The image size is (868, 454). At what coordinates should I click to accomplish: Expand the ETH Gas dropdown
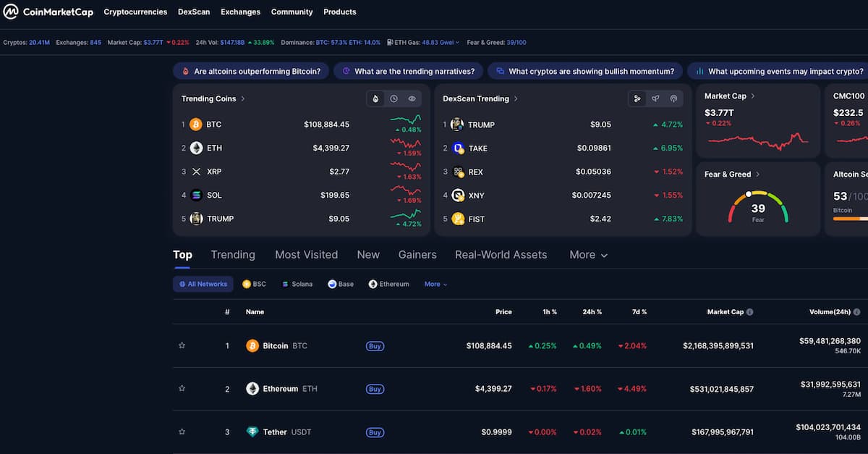click(x=457, y=43)
